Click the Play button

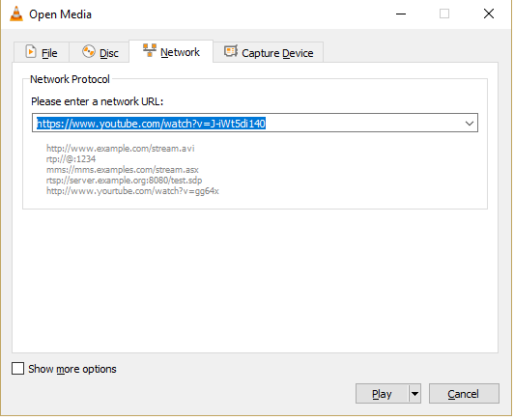pos(382,394)
